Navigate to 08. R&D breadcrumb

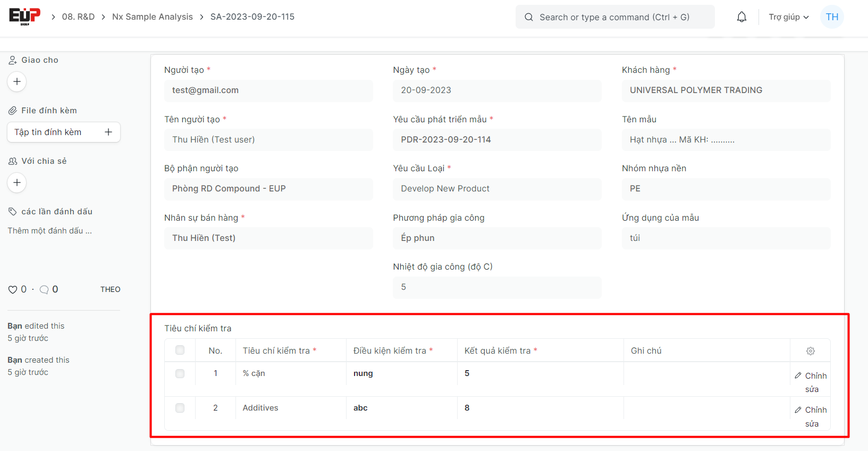[x=78, y=16]
